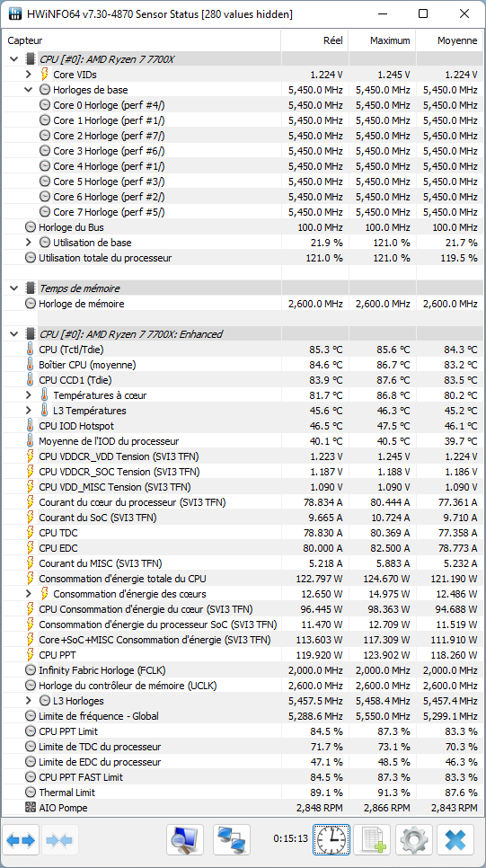
Task: Select Limite de fréquence - Global row
Action: pyautogui.click(x=243, y=716)
